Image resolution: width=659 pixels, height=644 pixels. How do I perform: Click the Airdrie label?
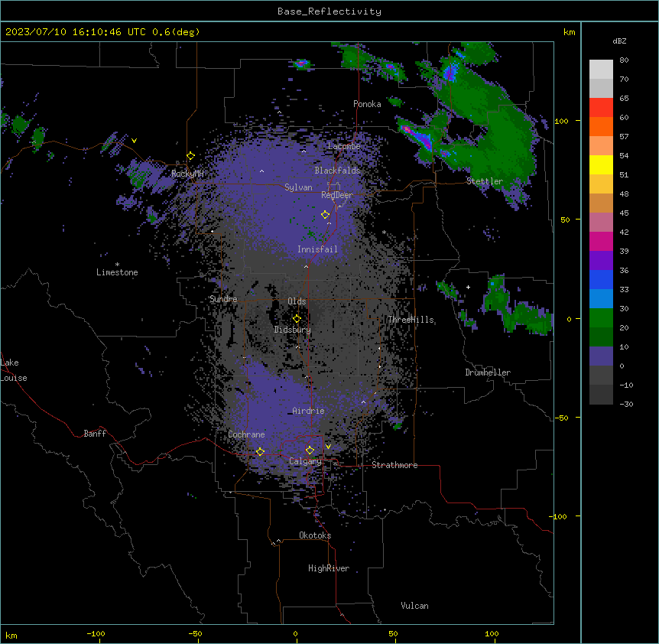[x=308, y=411]
